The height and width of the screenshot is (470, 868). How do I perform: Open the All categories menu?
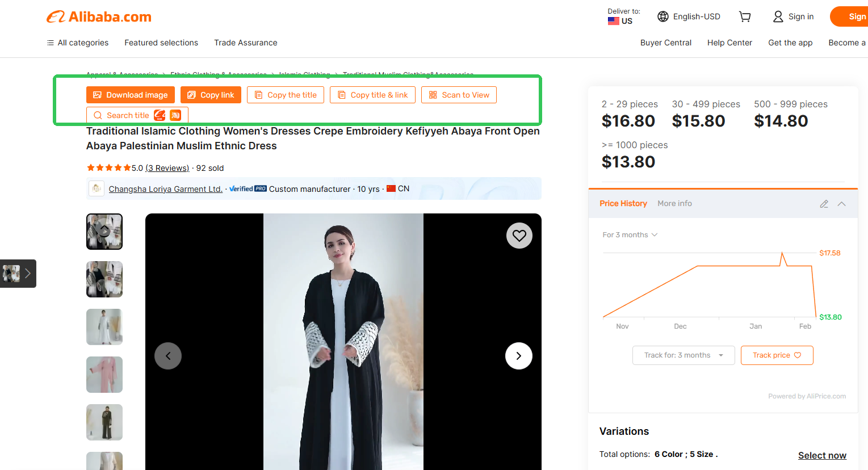click(77, 43)
